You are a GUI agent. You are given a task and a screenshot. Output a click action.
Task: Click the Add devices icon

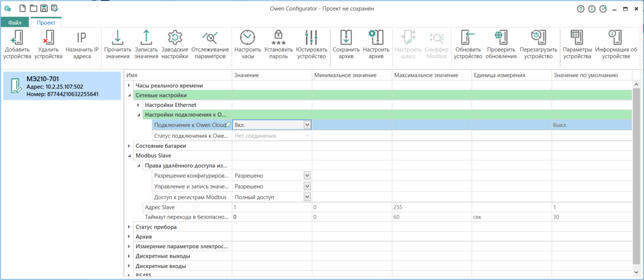pyautogui.click(x=17, y=38)
